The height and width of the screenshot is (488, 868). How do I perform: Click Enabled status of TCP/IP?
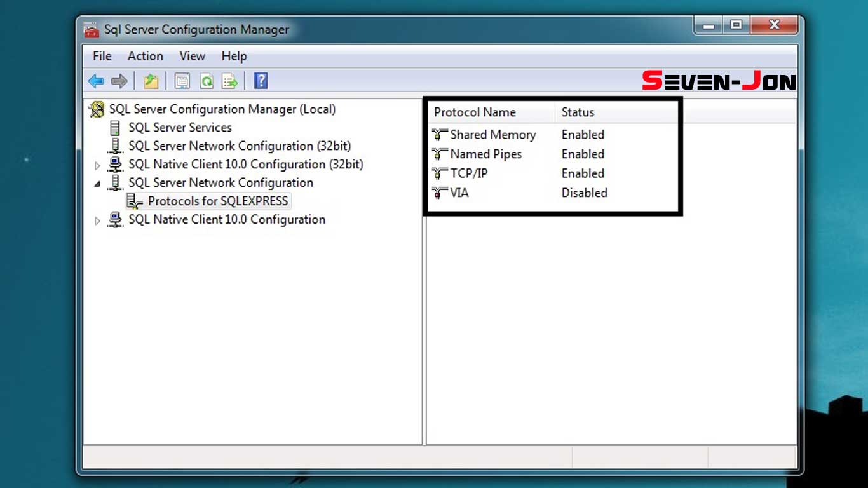click(x=583, y=173)
